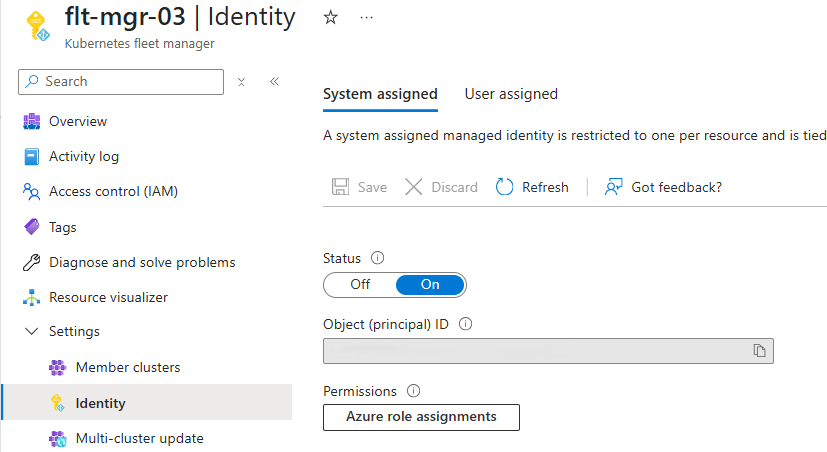Click the Discard X icon

tap(414, 187)
